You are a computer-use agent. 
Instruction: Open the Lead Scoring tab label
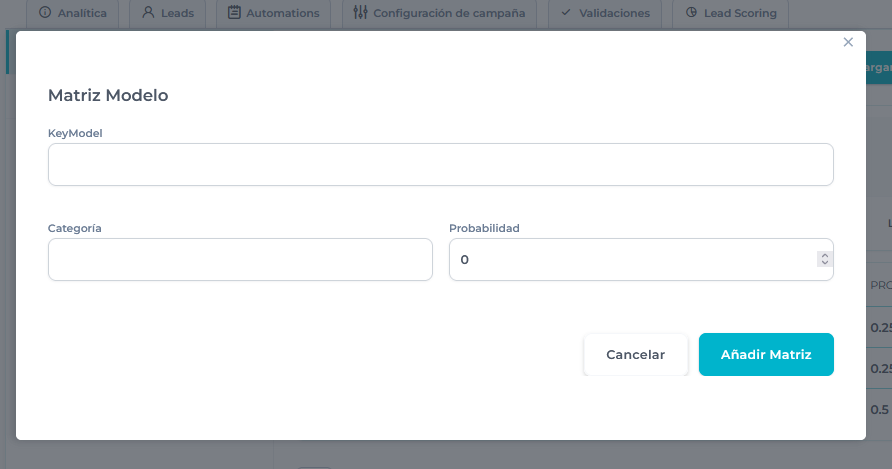pyautogui.click(x=741, y=14)
